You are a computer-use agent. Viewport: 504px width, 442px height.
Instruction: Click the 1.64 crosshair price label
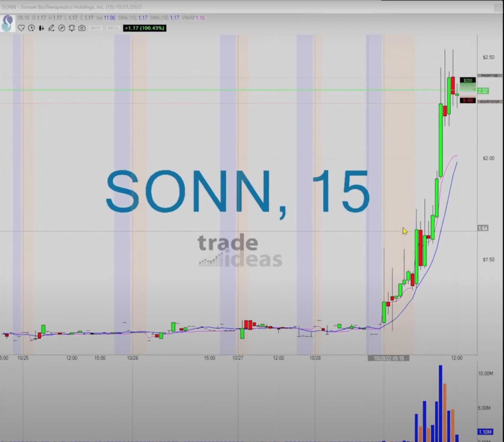tap(483, 228)
